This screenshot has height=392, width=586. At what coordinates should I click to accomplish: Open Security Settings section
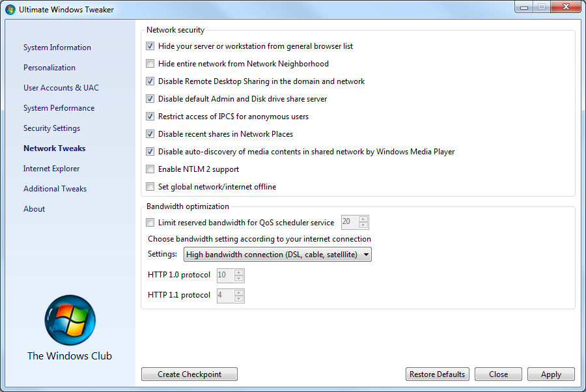[x=51, y=128]
